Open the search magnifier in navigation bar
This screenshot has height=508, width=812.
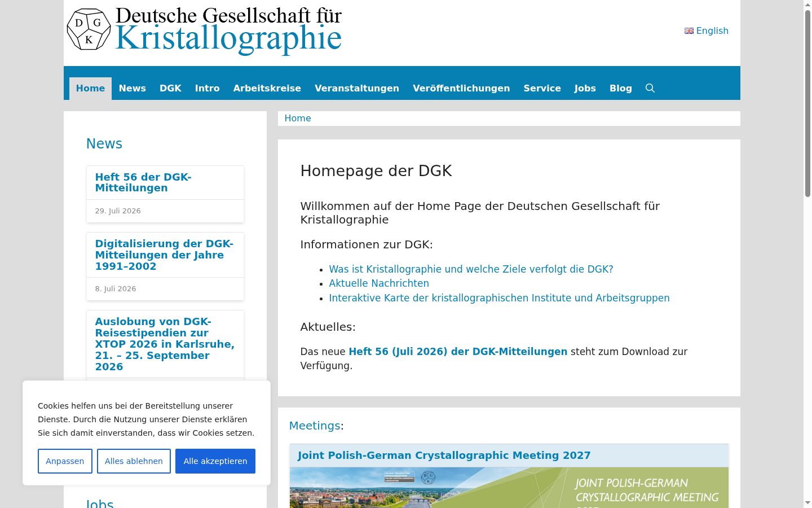coord(650,88)
